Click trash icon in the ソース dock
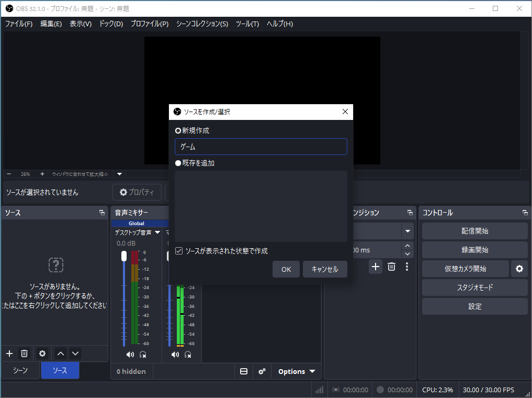The image size is (532, 398). 24,353
